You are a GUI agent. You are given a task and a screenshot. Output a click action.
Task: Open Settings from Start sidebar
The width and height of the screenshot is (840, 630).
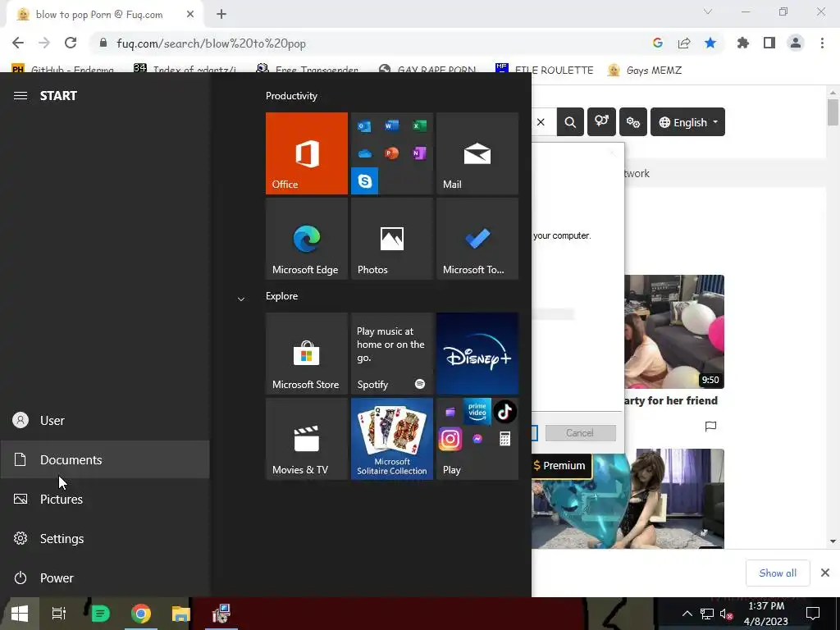tap(105, 538)
